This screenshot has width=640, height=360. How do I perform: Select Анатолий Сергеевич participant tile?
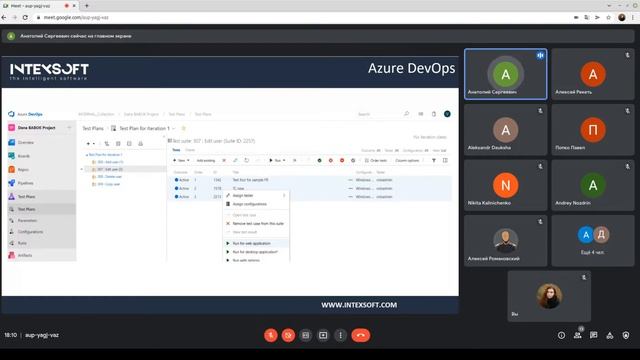coord(506,74)
